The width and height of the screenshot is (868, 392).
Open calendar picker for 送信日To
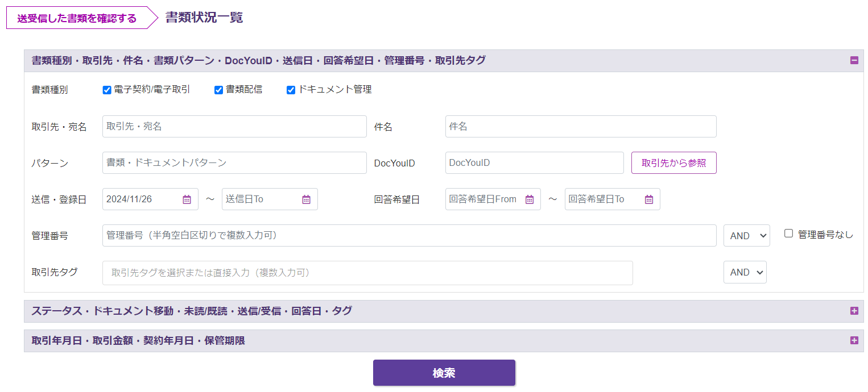pos(306,199)
